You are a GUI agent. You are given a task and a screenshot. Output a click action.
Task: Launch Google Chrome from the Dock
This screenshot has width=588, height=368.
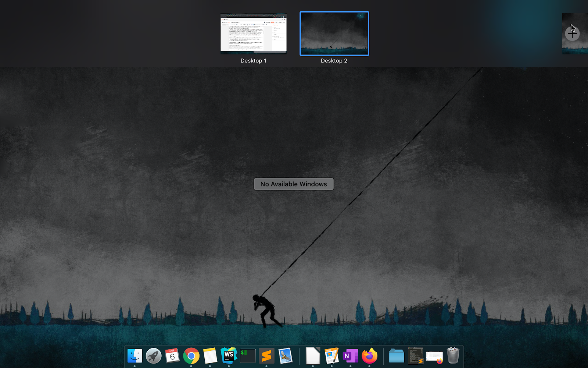point(191,356)
